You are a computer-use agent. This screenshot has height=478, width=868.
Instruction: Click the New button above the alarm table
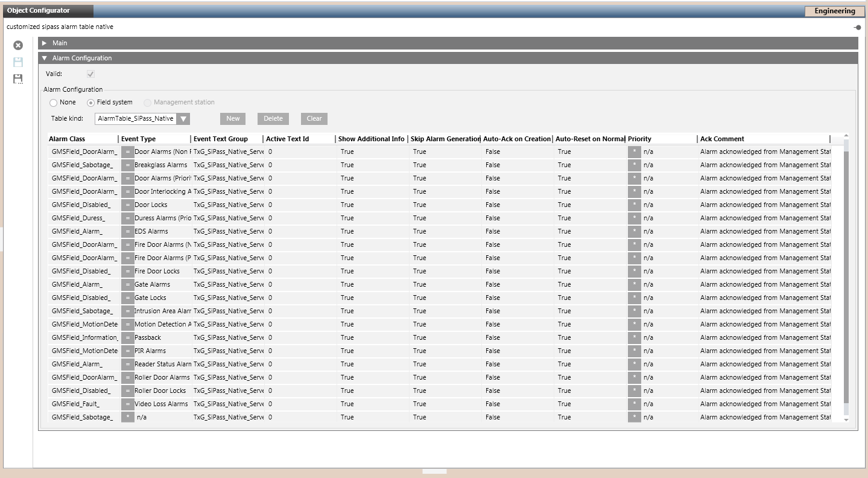(232, 119)
